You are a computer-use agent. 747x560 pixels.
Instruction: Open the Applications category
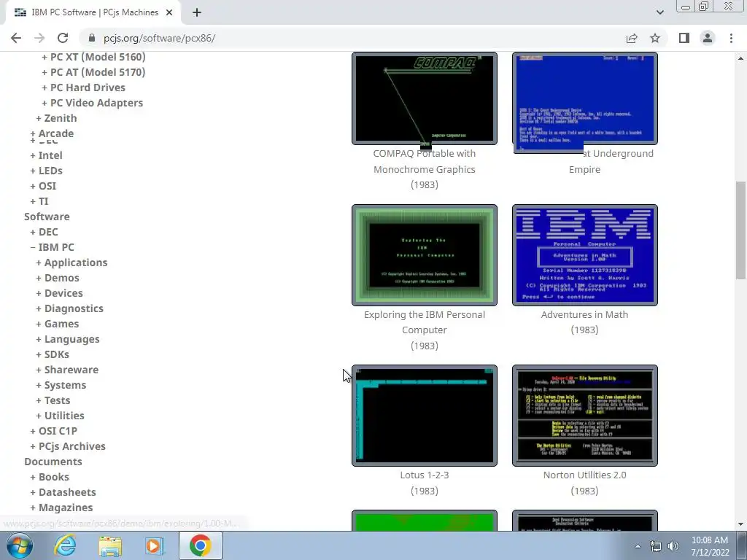[76, 262]
